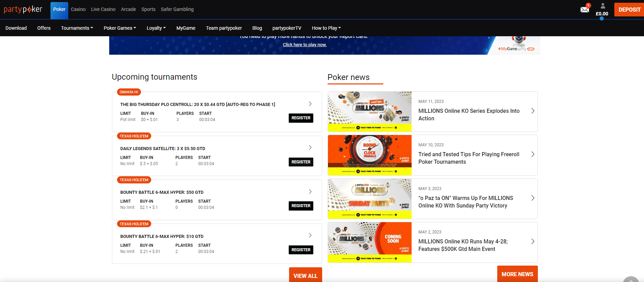Open Tried and Tested Tips article arrow
Screen dimensions: 644x282
pos(533,154)
